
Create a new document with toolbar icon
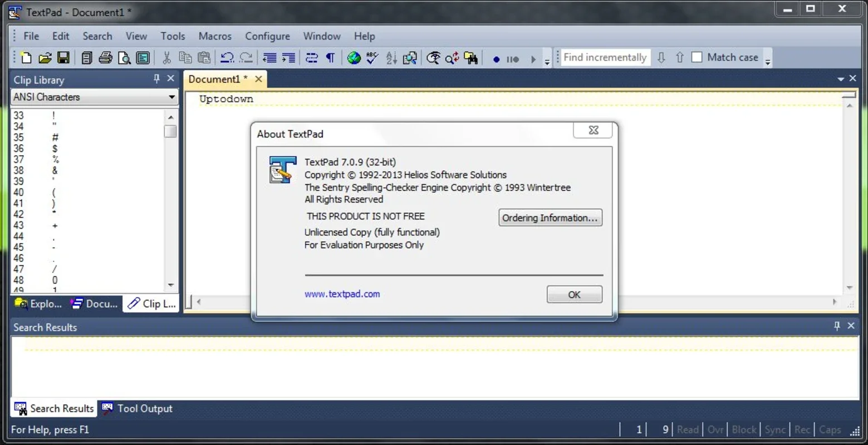[26, 58]
